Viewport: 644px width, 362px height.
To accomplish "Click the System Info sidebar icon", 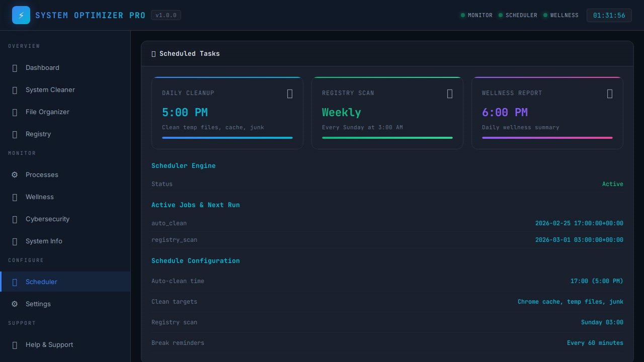I will (x=15, y=241).
